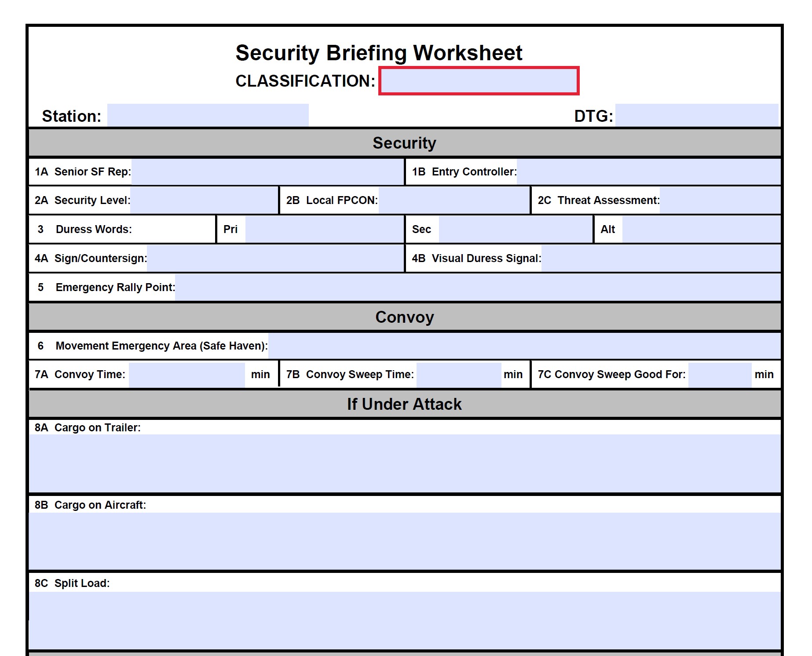812x656 pixels.
Task: Select the 1B Entry Controller field
Action: 649,172
